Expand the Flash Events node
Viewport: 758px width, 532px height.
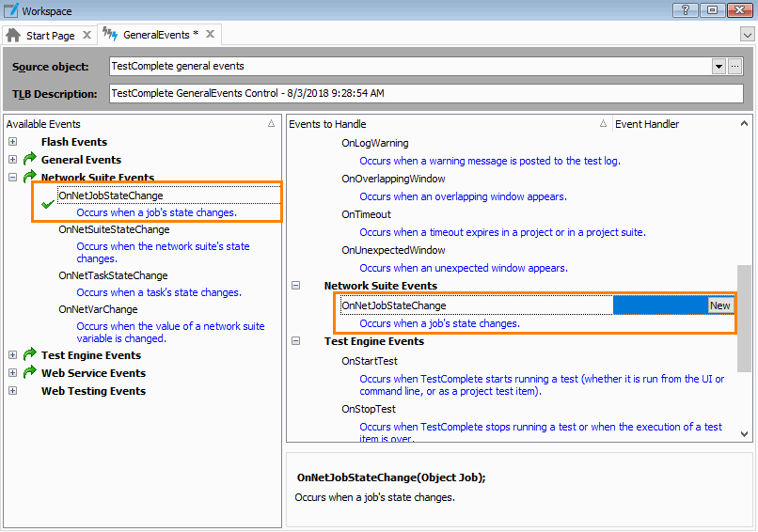coord(13,142)
